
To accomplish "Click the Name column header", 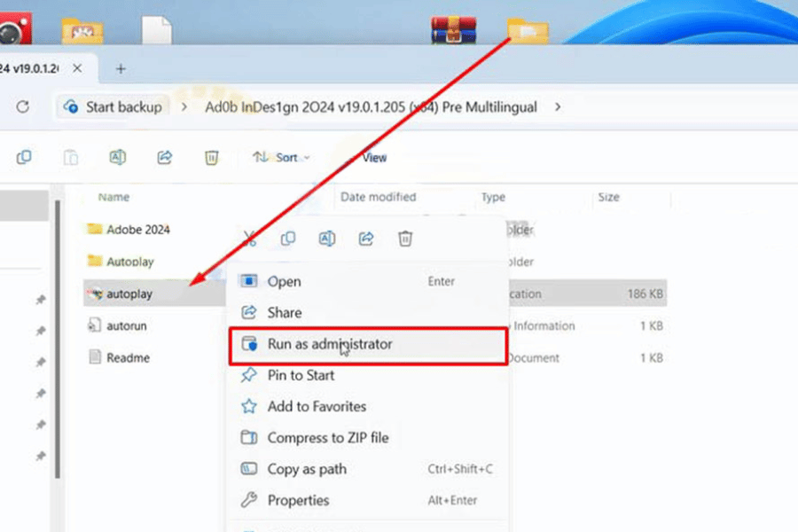I will tap(113, 197).
